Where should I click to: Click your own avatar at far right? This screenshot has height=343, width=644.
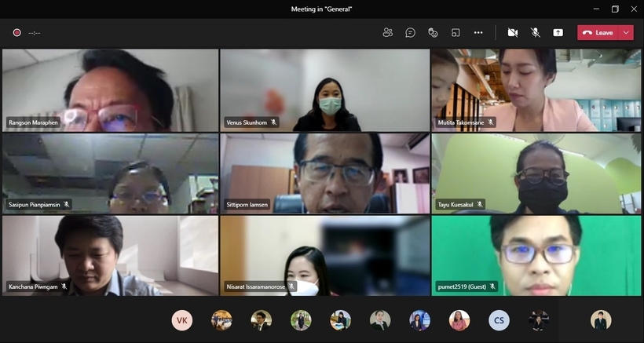tap(601, 320)
